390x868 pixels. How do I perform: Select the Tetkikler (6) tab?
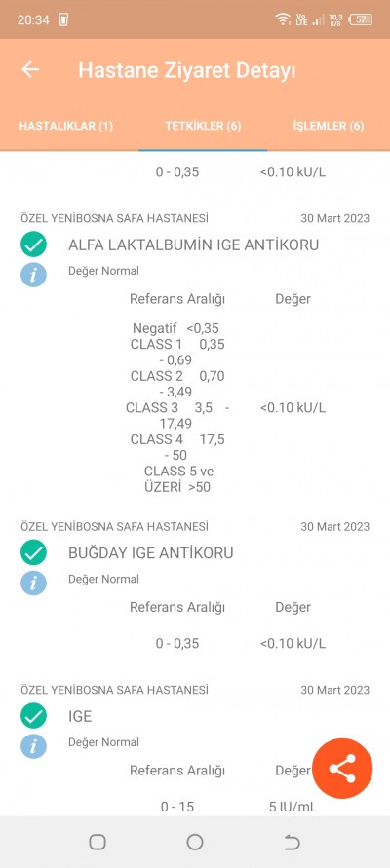tap(203, 126)
